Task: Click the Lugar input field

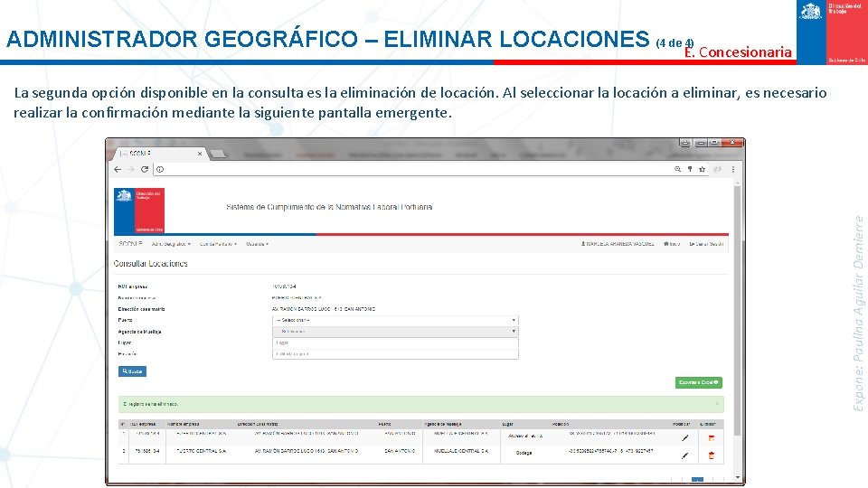Action: pos(395,343)
